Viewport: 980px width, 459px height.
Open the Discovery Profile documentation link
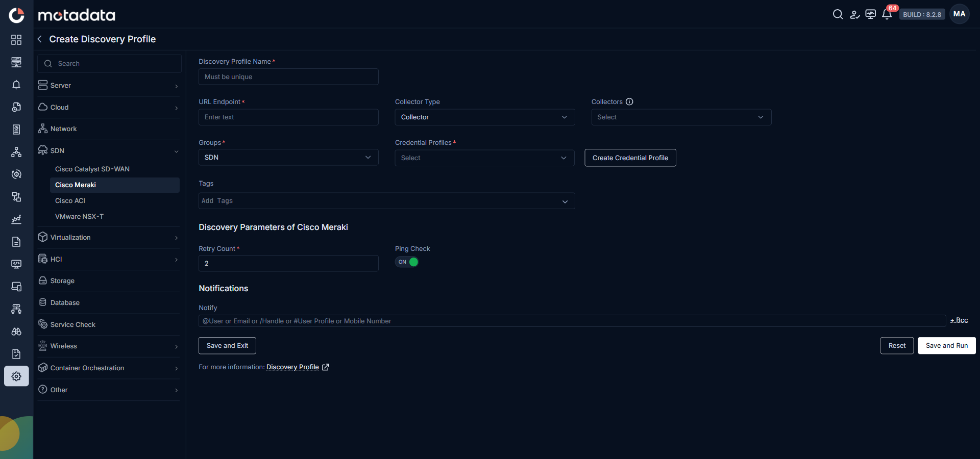pyautogui.click(x=292, y=367)
